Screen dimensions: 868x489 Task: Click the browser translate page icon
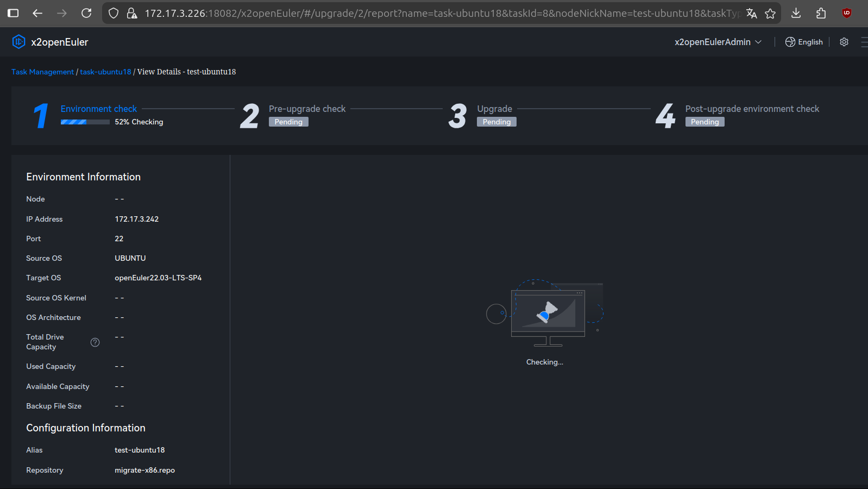pyautogui.click(x=751, y=13)
